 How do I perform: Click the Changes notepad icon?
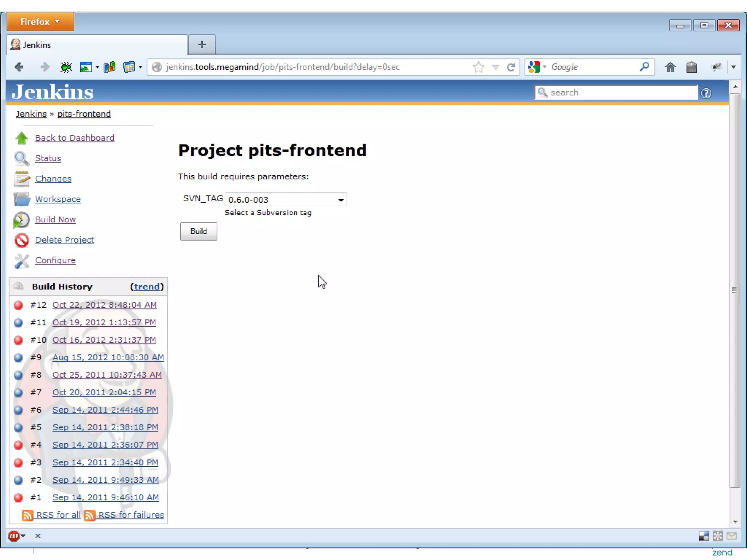[22, 179]
